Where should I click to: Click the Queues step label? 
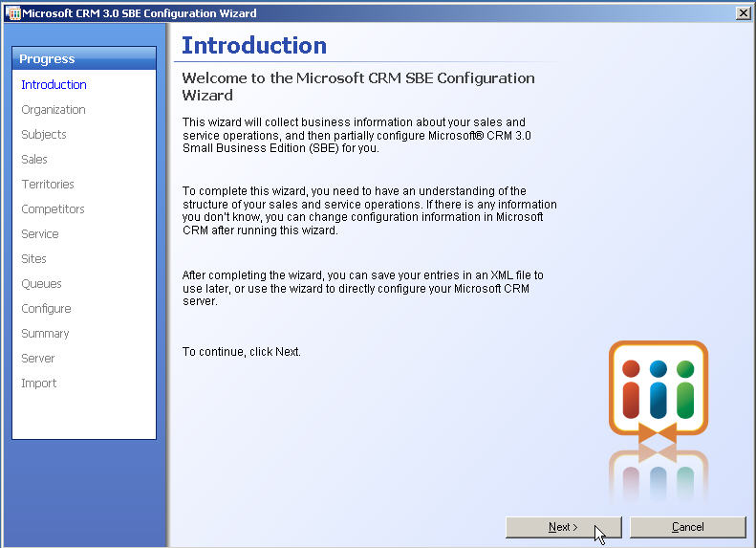[x=41, y=284]
